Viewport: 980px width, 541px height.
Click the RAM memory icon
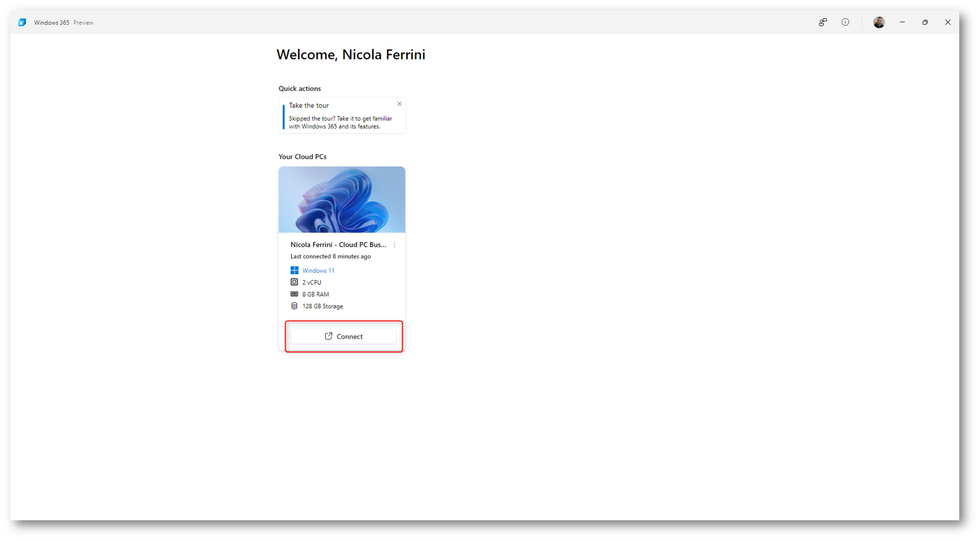point(294,294)
